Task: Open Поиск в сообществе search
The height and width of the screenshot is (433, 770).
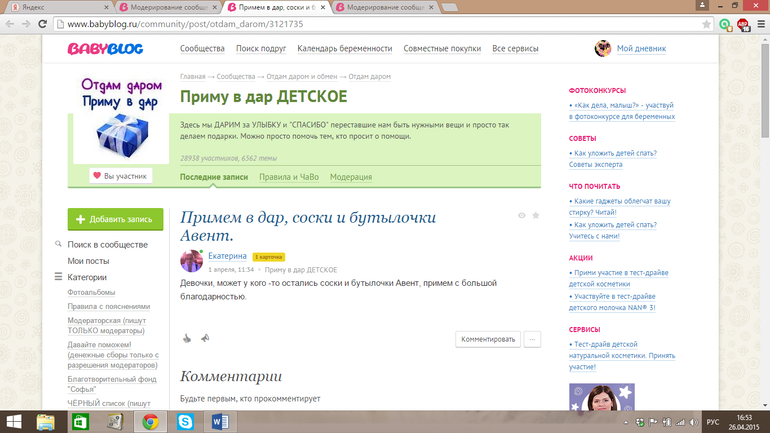Action: click(x=107, y=244)
